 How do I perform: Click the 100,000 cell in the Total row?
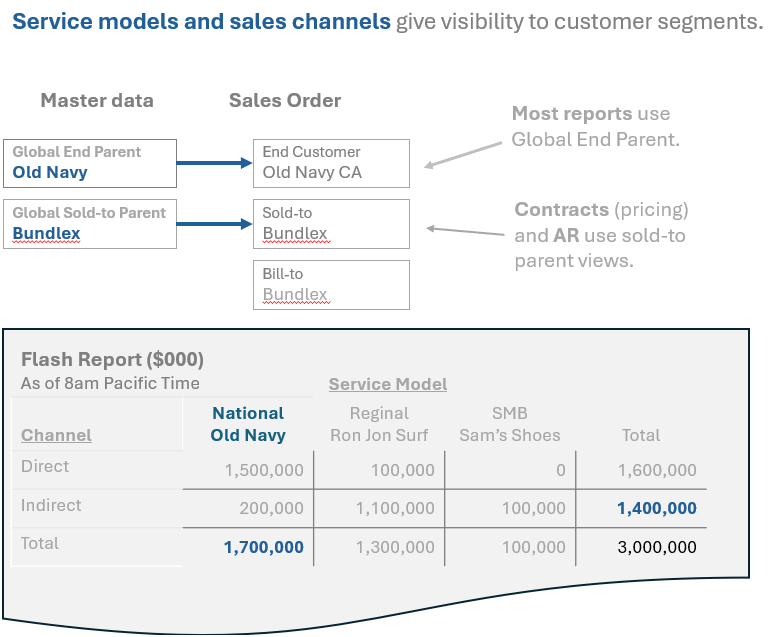coord(534,547)
